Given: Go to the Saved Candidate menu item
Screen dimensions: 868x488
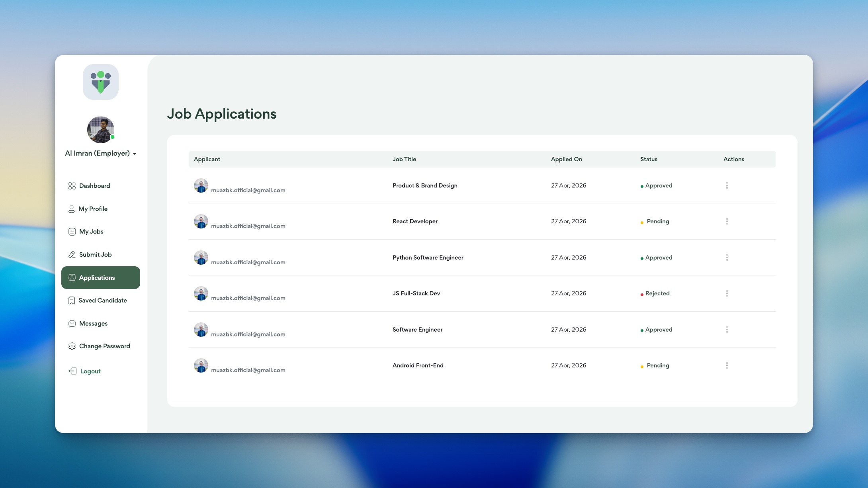Looking at the screenshot, I should point(102,301).
